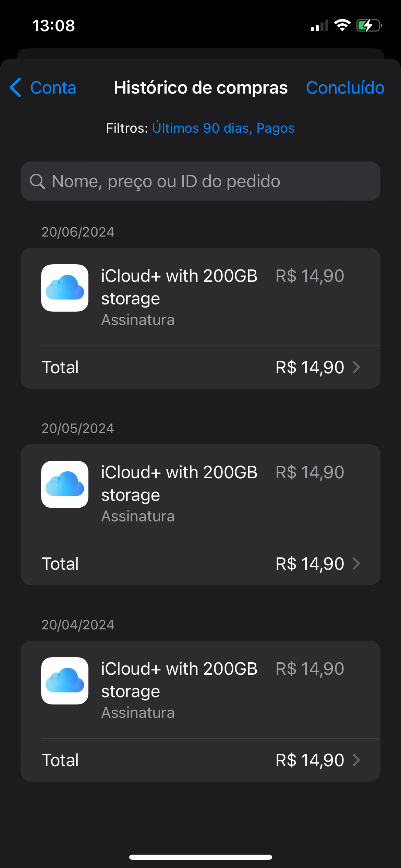
Task: Open June iCloud+ with 200GB storage item
Action: 179,287
